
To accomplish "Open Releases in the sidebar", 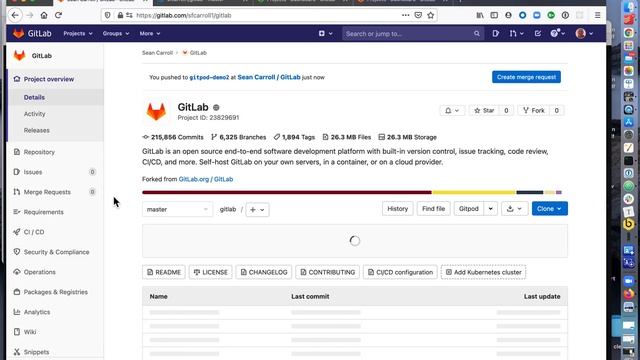I will [36, 130].
